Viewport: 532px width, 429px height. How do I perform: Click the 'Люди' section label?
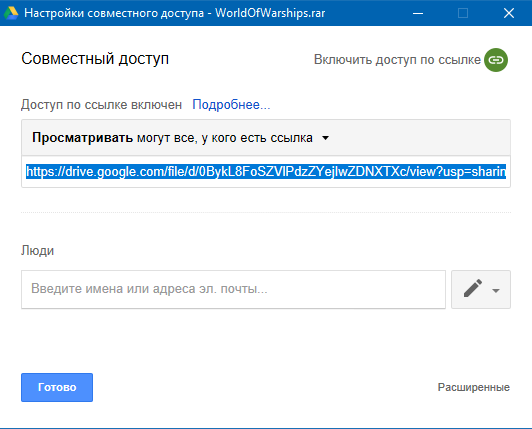click(x=37, y=250)
